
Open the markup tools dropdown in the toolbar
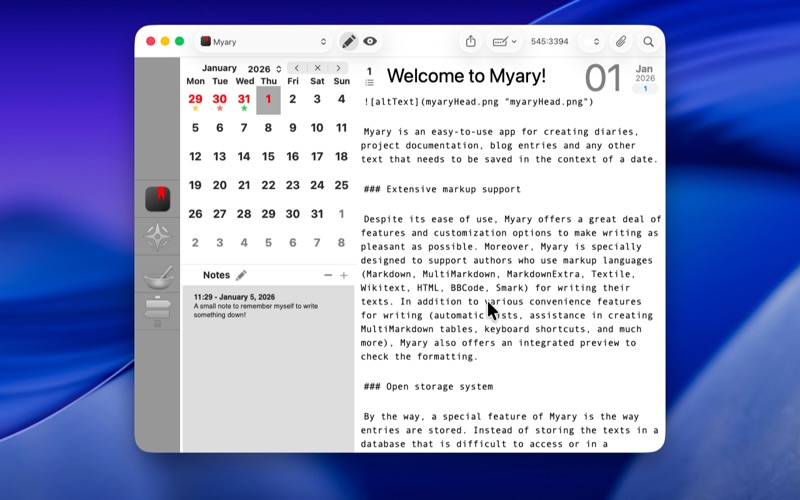tap(504, 41)
